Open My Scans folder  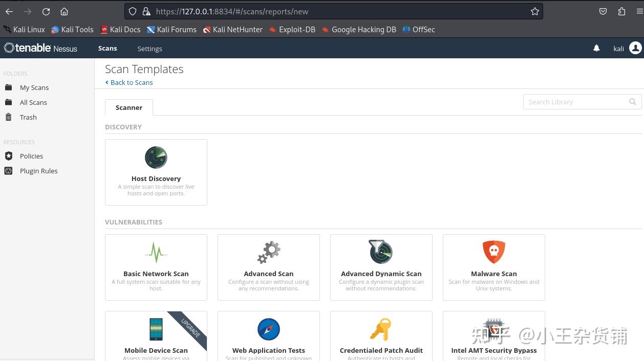pos(34,87)
